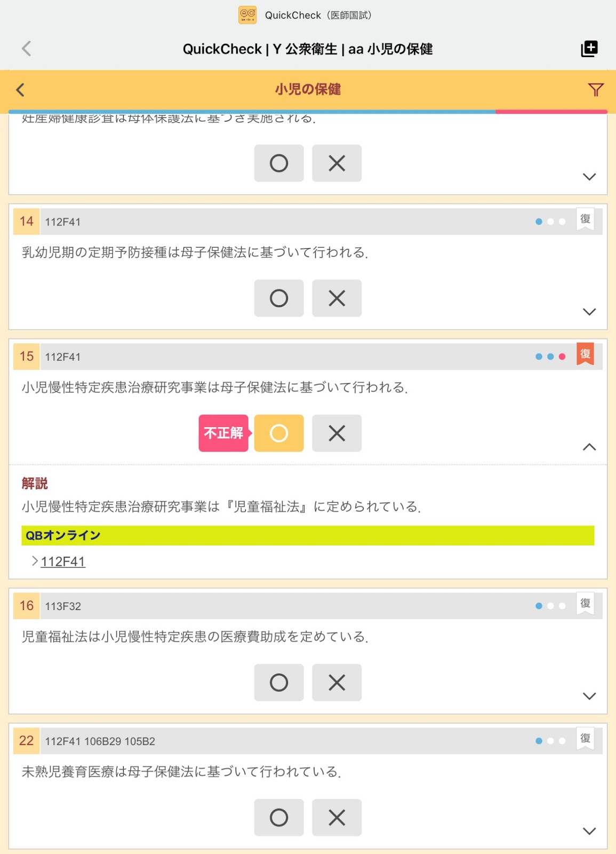
Task: Collapse explanation of question 15
Action: coord(589,447)
